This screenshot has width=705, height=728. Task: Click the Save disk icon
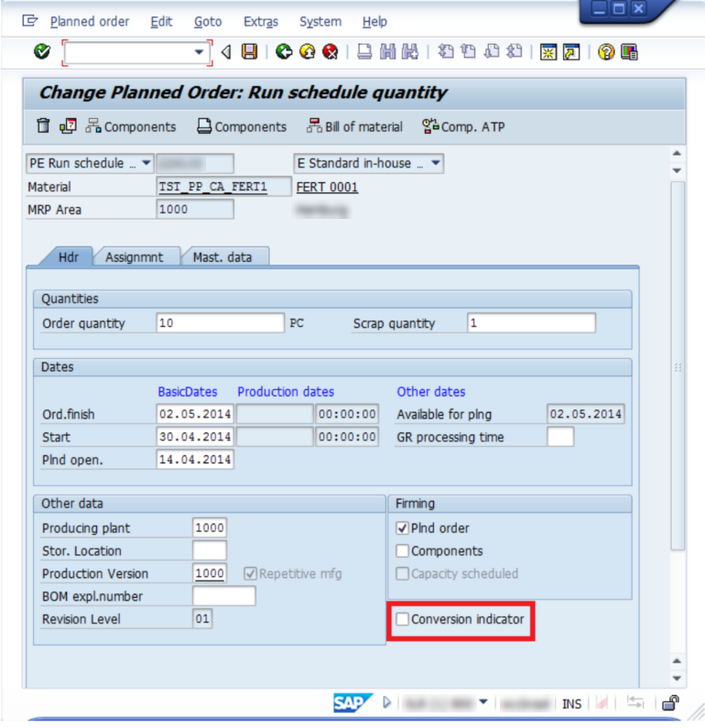(249, 51)
